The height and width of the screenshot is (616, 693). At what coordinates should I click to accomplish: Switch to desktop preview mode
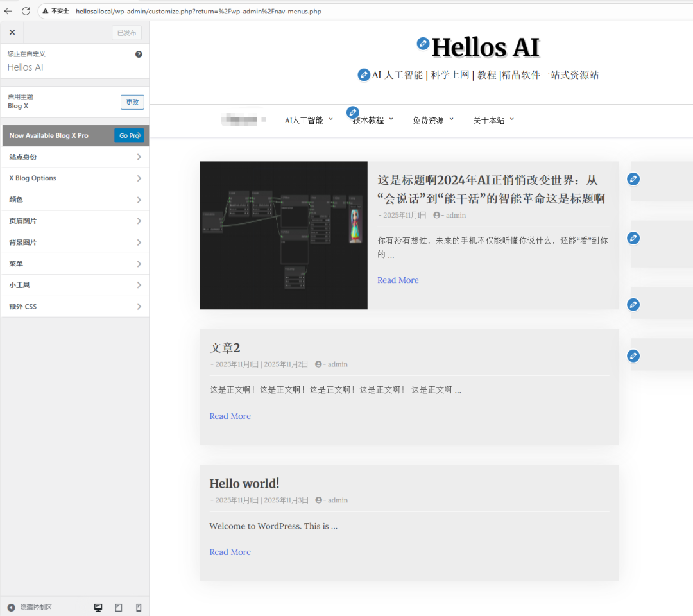(x=98, y=607)
